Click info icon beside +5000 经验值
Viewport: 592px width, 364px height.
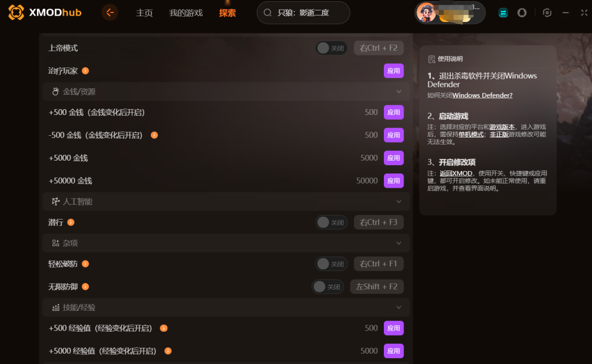pyautogui.click(x=168, y=351)
